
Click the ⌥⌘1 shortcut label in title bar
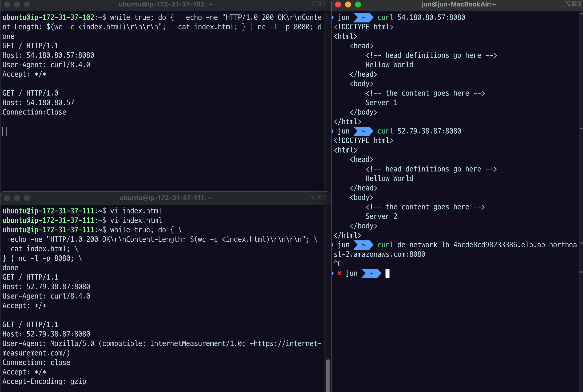click(318, 4)
